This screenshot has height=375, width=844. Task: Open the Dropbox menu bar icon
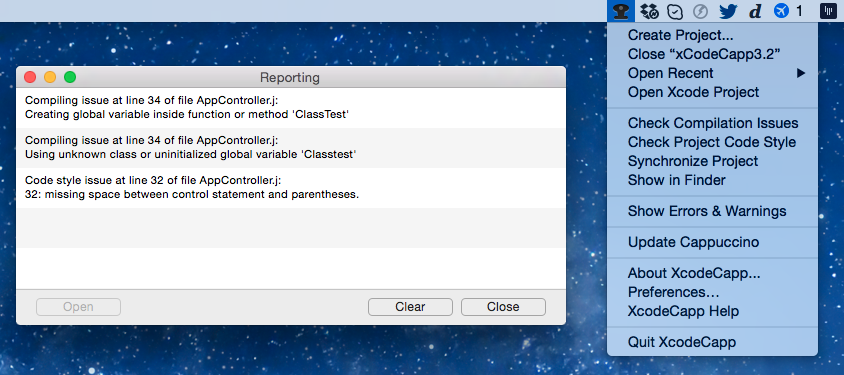tap(650, 11)
